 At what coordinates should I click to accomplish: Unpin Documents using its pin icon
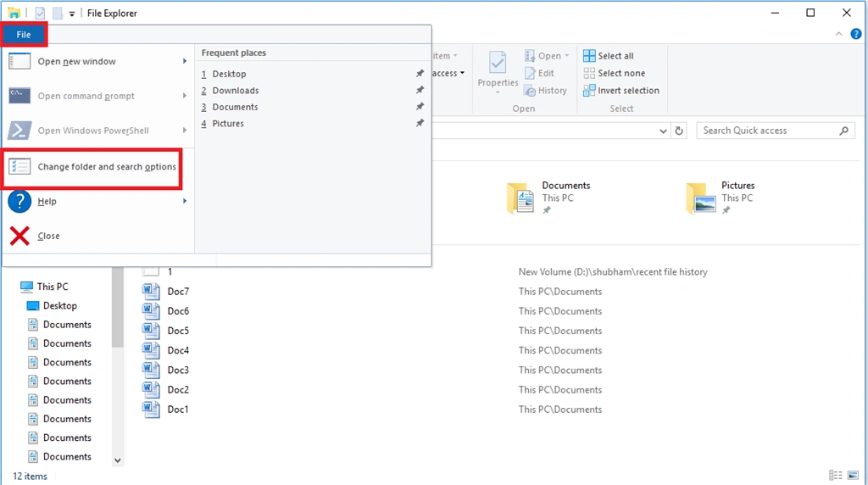point(420,106)
